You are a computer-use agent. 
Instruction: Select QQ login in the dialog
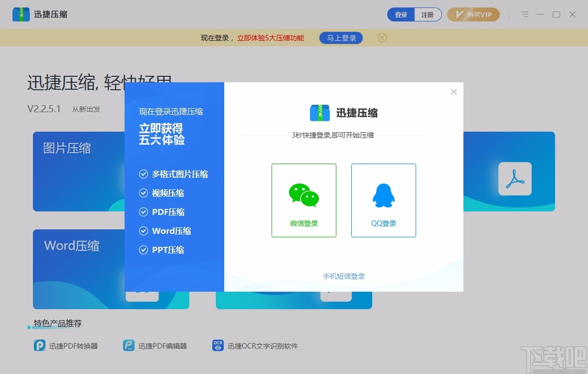[383, 199]
